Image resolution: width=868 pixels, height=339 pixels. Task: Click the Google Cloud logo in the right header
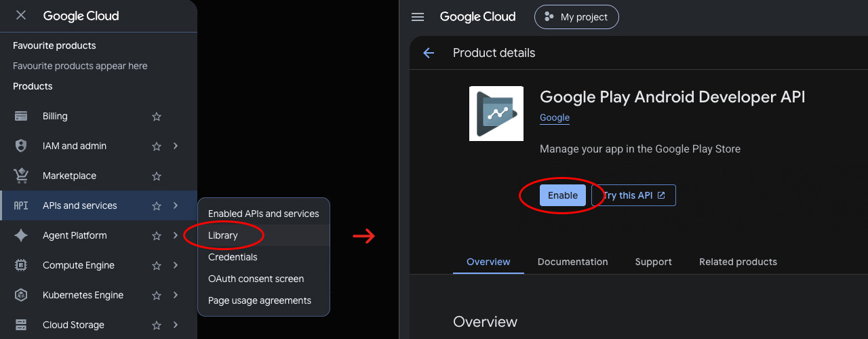pyautogui.click(x=477, y=17)
